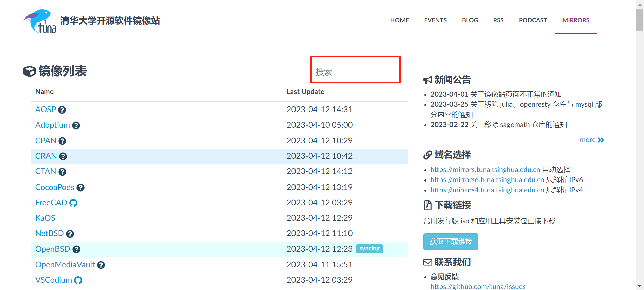Open the OpenMediaVault mirror link
644x290 pixels.
point(65,265)
